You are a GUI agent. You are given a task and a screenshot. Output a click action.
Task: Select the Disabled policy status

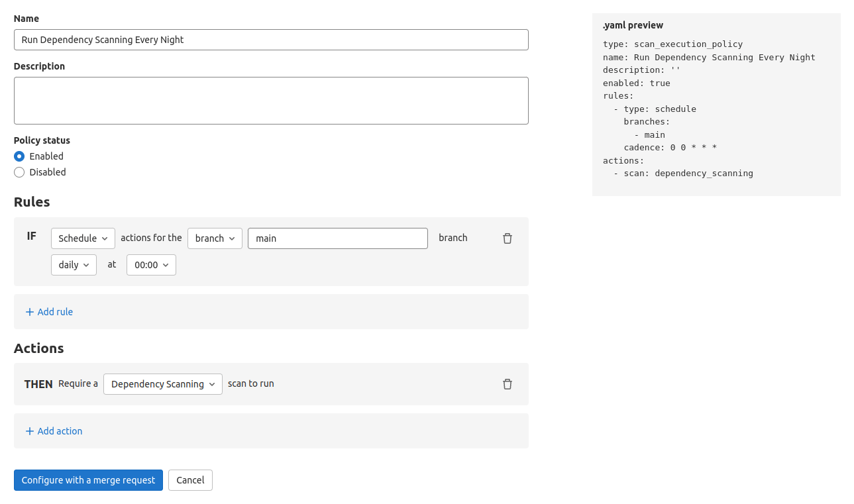point(19,172)
